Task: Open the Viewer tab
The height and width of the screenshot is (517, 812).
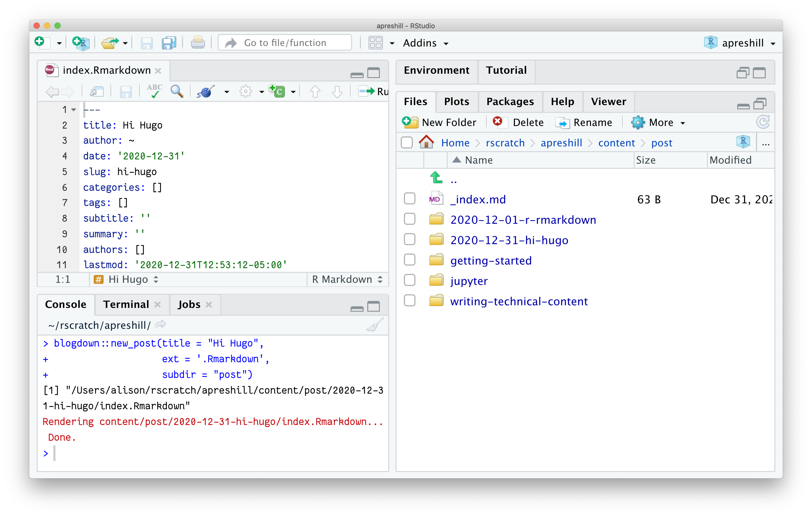Action: coord(609,101)
